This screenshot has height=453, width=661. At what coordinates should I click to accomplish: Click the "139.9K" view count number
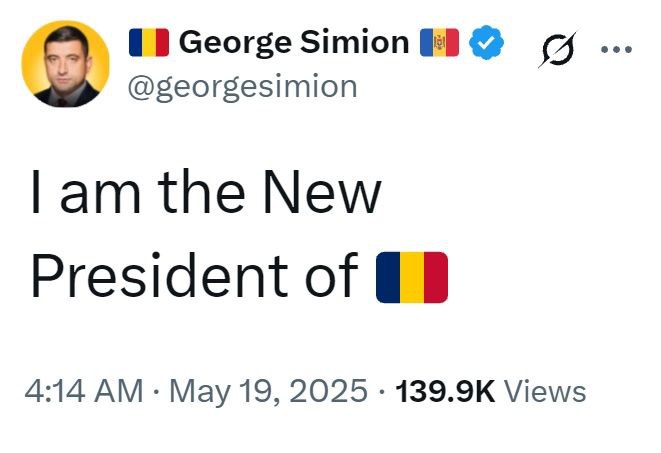click(446, 391)
